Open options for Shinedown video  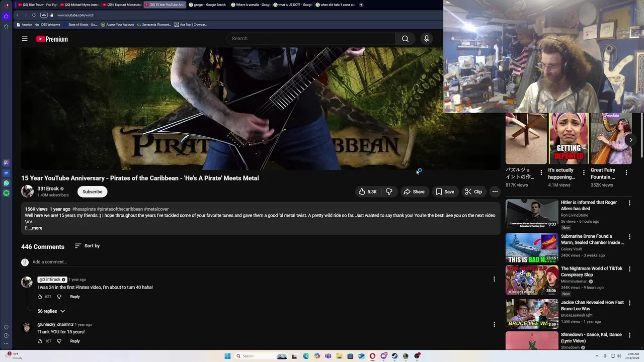(x=629, y=335)
